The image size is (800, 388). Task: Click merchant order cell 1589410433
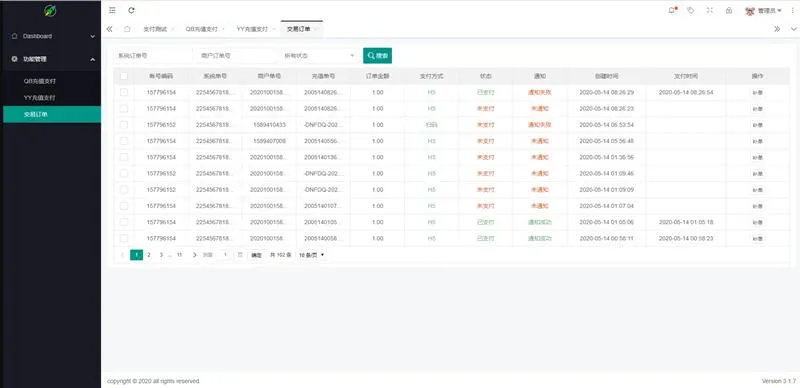pyautogui.click(x=269, y=125)
